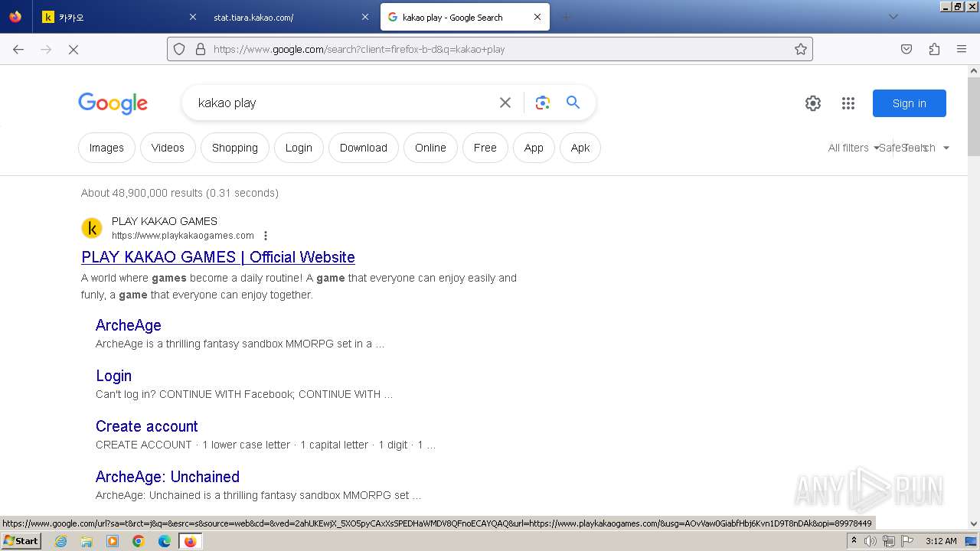The width and height of the screenshot is (980, 551).
Task: Filter results by Images
Action: 106,148
